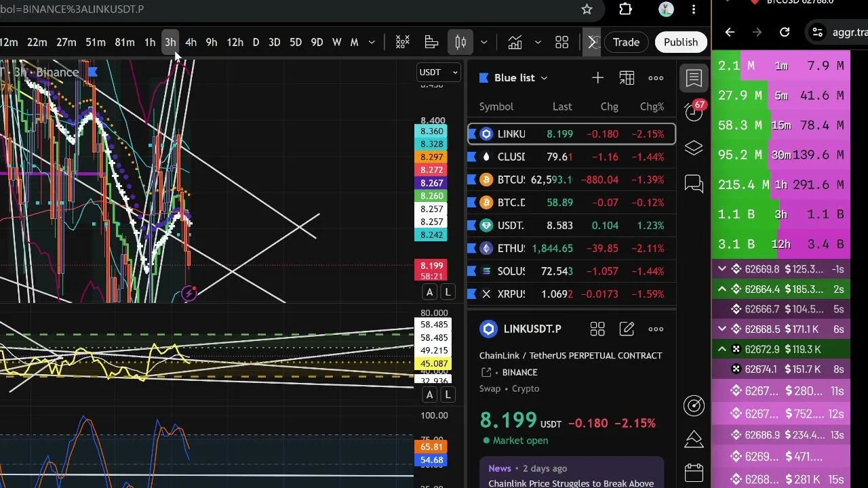The width and height of the screenshot is (868, 488).
Task: Expand the hidden toolbar items arrow
Action: click(592, 43)
